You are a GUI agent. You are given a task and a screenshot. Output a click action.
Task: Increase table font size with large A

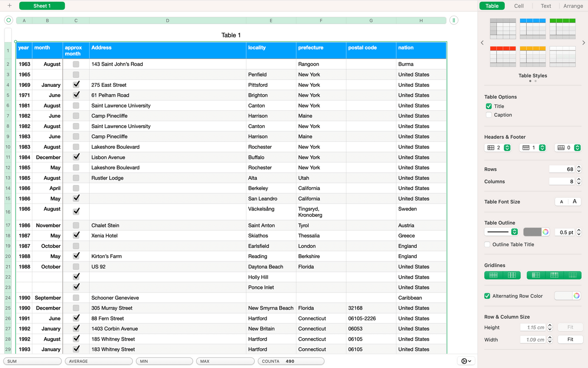[574, 202]
